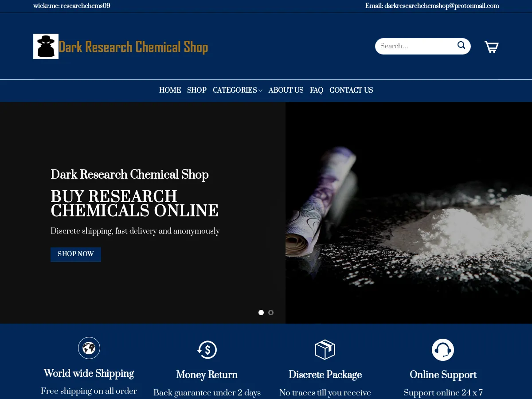
Task: Open the SHOP menu item
Action: pos(196,90)
